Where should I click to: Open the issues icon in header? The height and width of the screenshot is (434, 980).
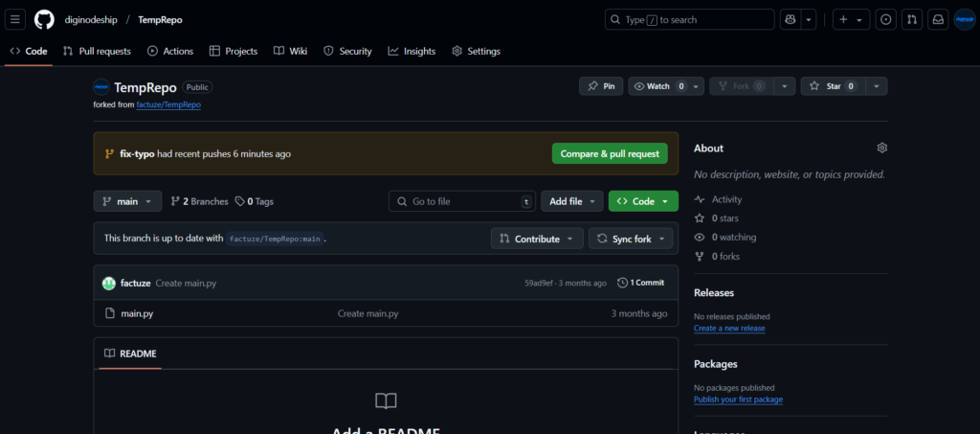(886, 19)
